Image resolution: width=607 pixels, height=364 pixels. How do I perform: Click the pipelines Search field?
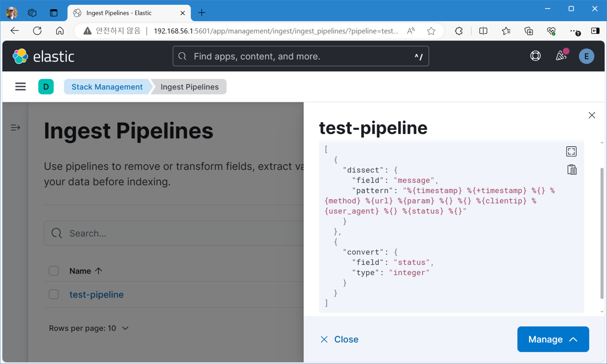pos(174,233)
